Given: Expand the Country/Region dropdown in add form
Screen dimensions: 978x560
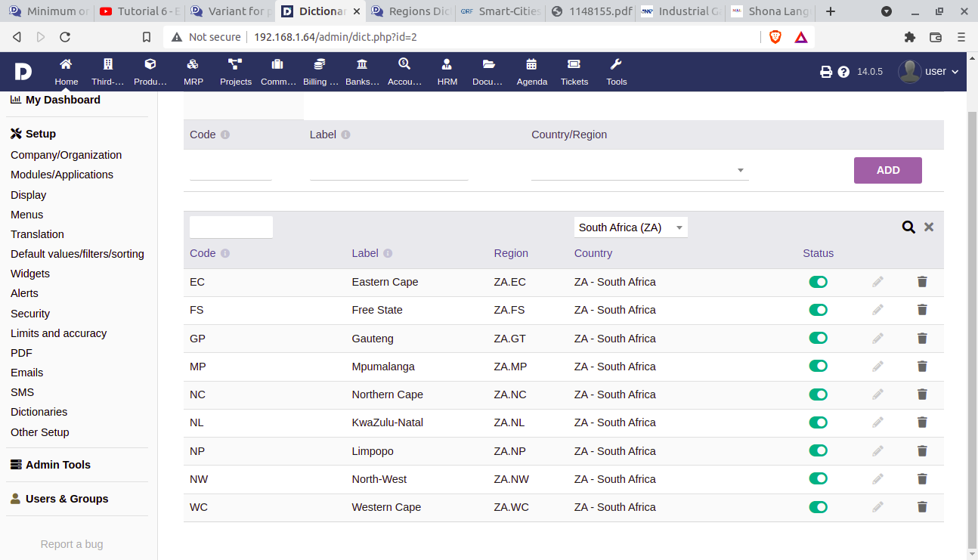Looking at the screenshot, I should 639,171.
